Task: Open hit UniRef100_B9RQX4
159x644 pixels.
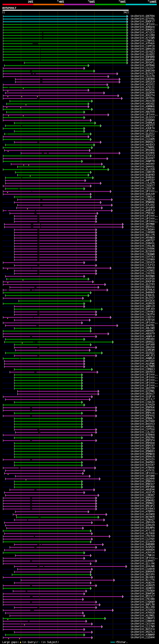Action: tap(143, 27)
